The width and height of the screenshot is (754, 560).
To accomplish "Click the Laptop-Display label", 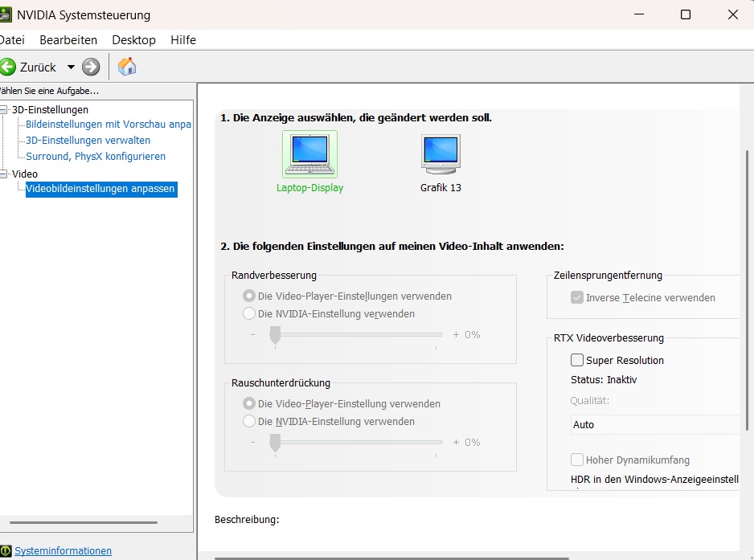I will 309,188.
